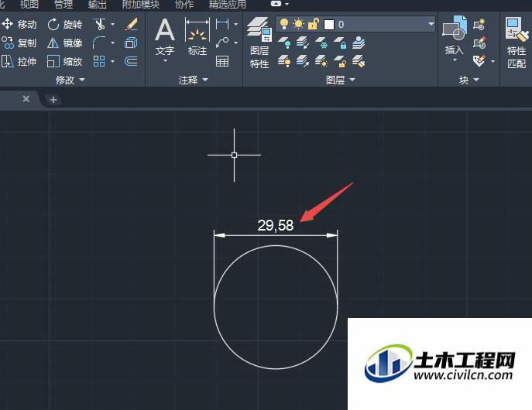Select the Scale (缩放) tool
This screenshot has height=410, width=532.
[64, 62]
